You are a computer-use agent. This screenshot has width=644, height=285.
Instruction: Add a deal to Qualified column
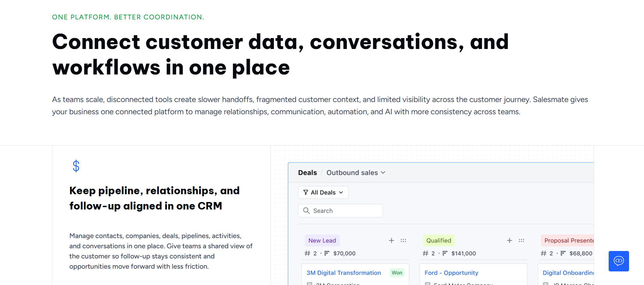tap(509, 240)
